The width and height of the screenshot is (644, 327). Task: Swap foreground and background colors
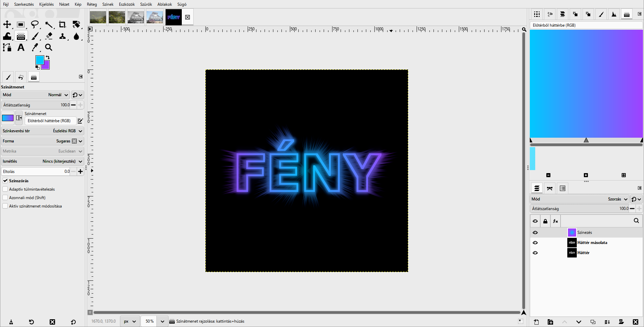(48, 57)
